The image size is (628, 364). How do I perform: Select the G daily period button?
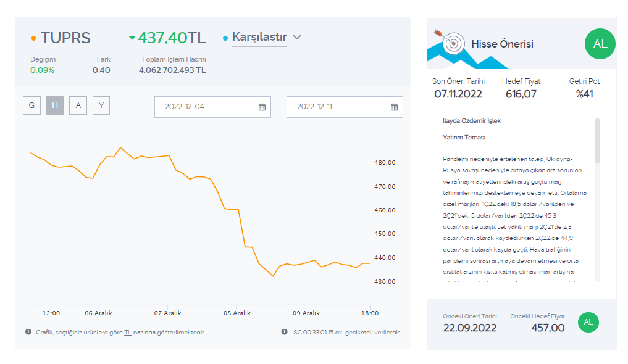coord(31,105)
